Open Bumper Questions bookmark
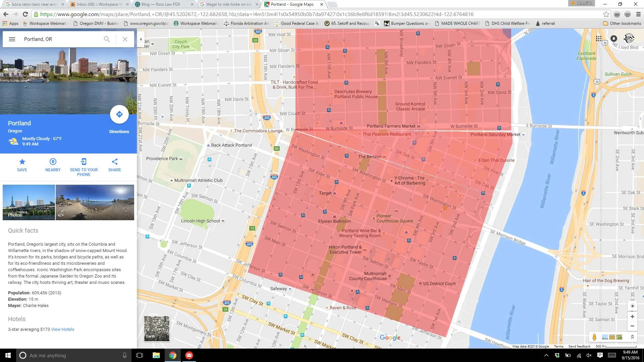Screen dimensions: 644x362 point(407,23)
